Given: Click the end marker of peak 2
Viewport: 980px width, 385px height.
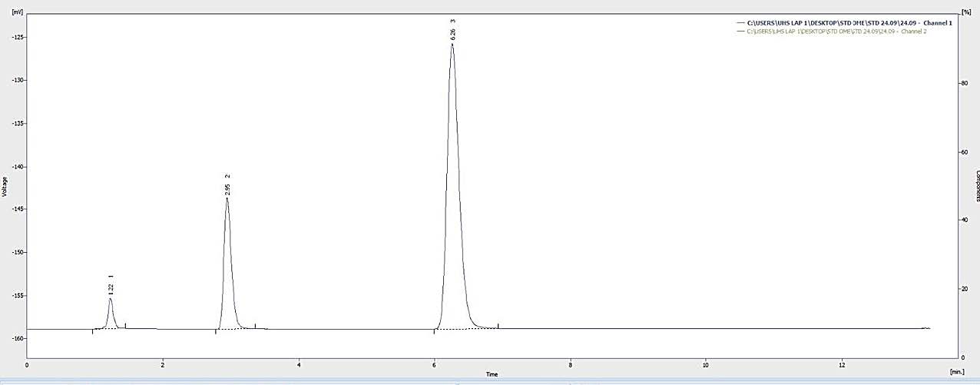Looking at the screenshot, I should point(255,326).
